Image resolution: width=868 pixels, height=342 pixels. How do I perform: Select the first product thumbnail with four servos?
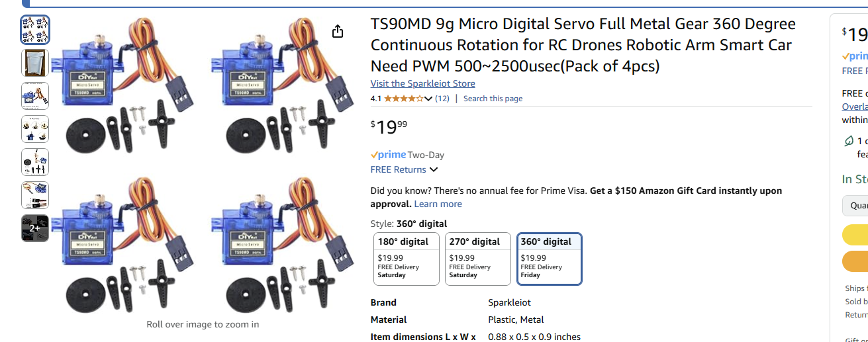(35, 30)
